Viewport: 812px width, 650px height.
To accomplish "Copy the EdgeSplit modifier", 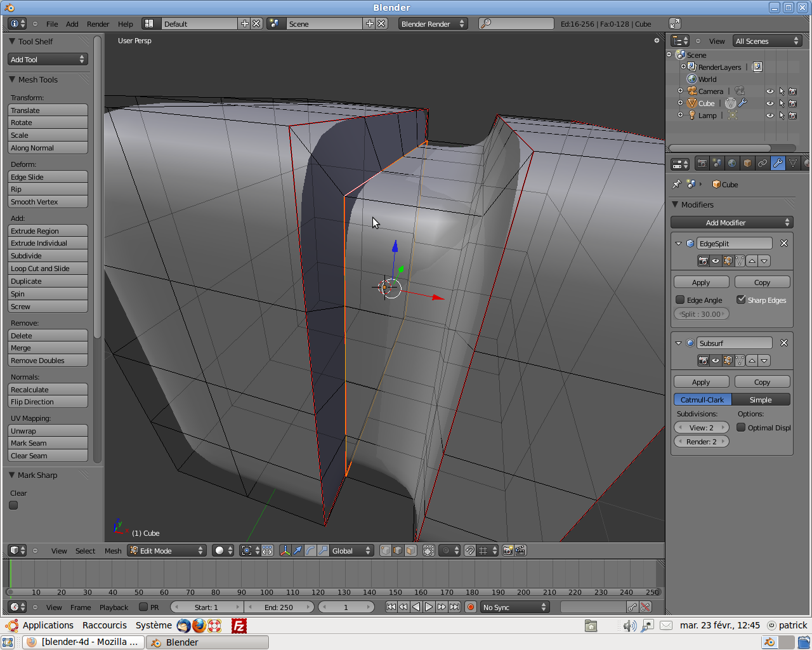I will coord(762,282).
